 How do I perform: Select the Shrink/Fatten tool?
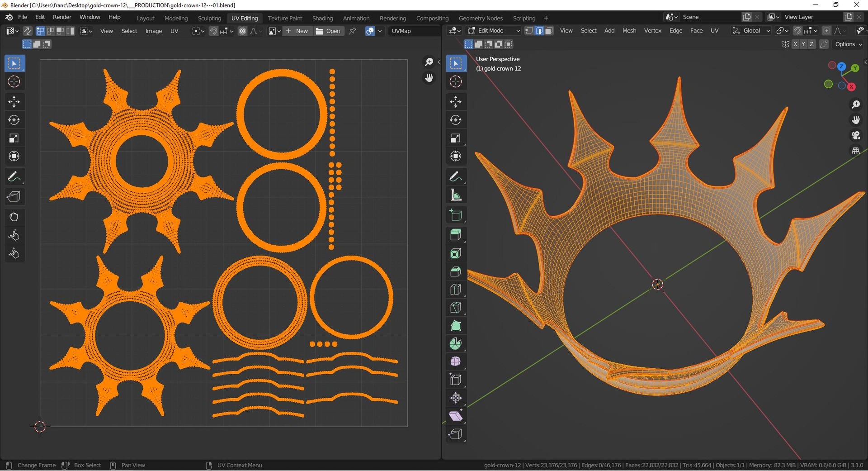456,398
